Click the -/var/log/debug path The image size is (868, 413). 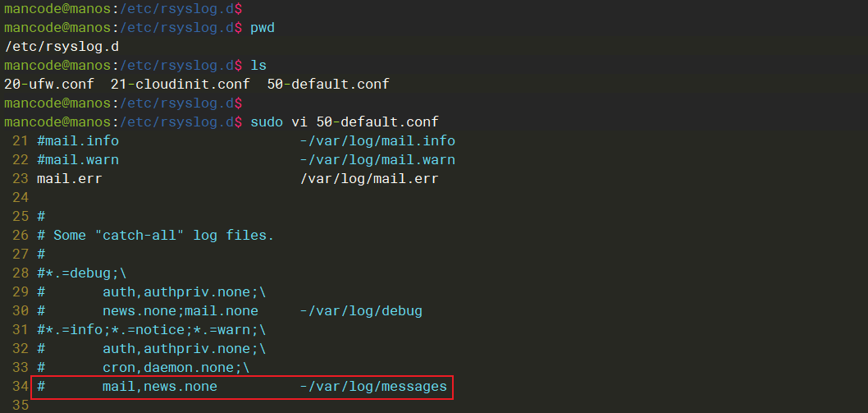coord(360,310)
